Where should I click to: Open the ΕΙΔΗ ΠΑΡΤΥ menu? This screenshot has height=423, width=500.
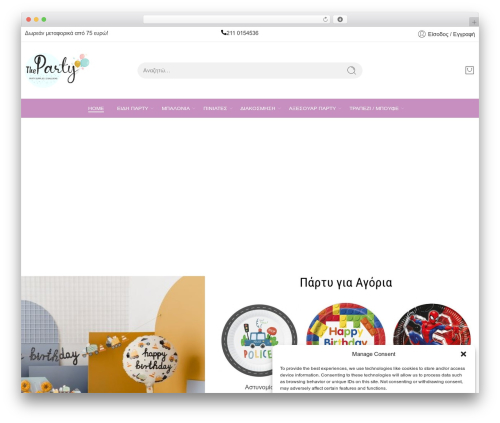click(x=132, y=108)
